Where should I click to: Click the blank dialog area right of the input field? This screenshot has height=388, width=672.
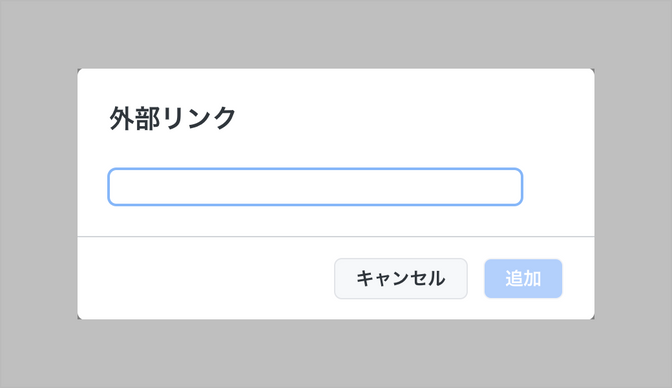(558, 187)
